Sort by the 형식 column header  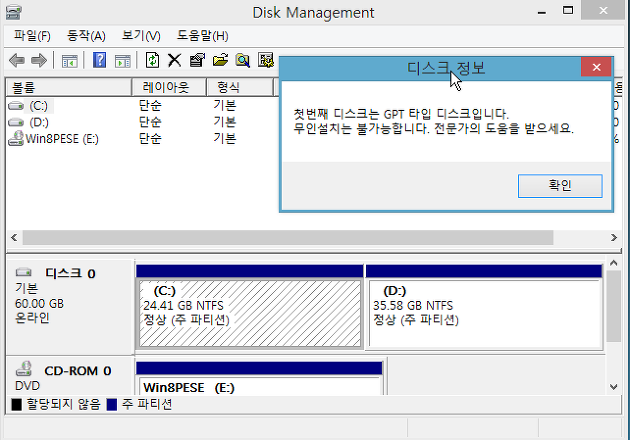coord(240,87)
